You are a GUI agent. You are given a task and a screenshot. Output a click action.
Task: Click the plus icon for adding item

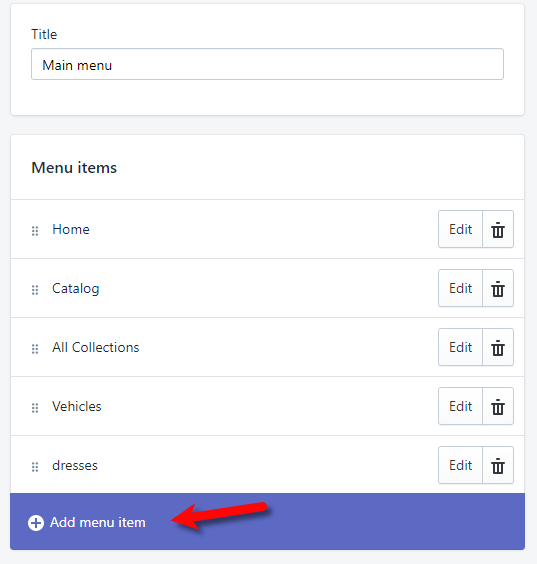[36, 523]
